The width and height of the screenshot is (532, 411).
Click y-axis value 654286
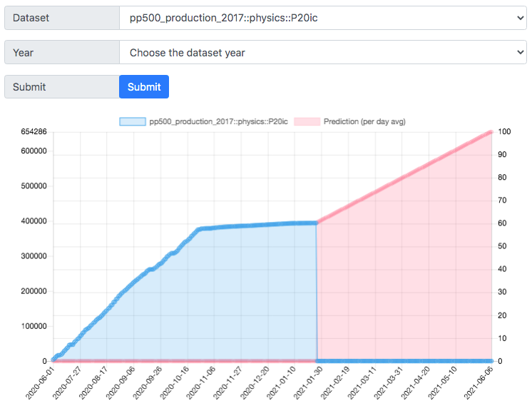pyautogui.click(x=34, y=132)
